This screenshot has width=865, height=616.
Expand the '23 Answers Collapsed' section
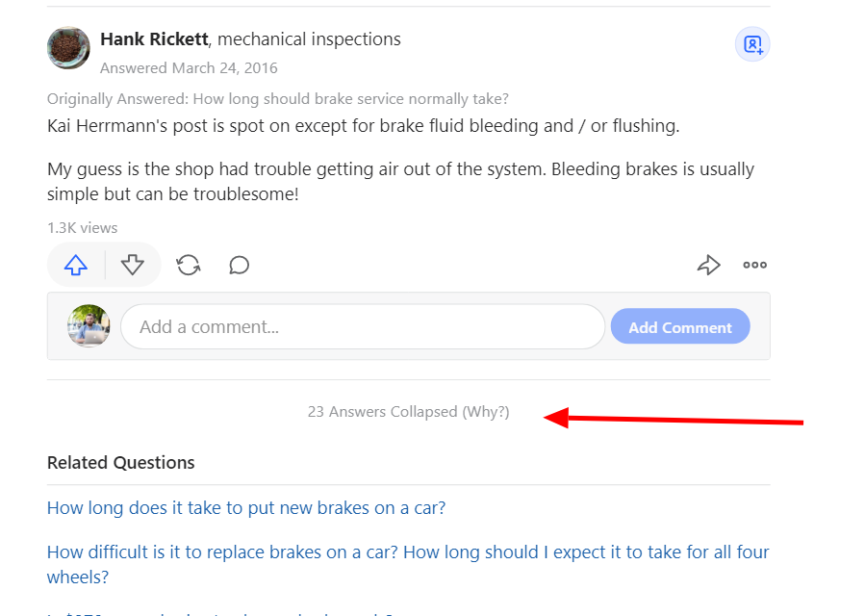382,412
